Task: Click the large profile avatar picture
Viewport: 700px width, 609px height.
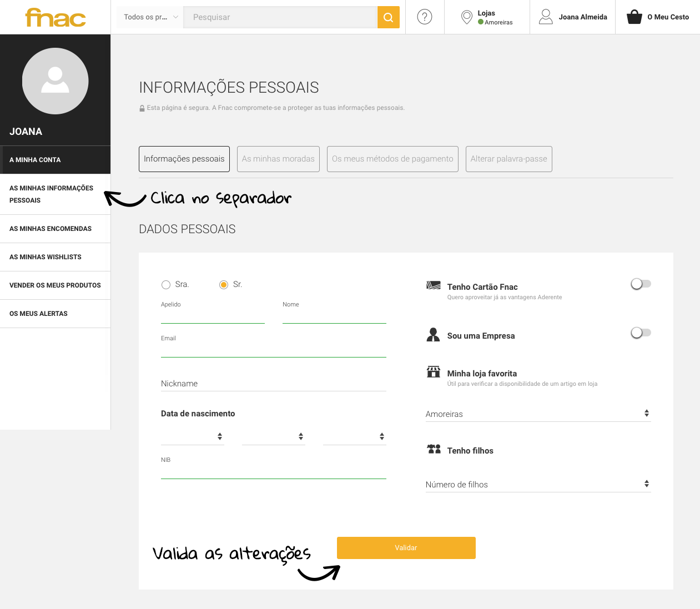Action: [x=56, y=81]
